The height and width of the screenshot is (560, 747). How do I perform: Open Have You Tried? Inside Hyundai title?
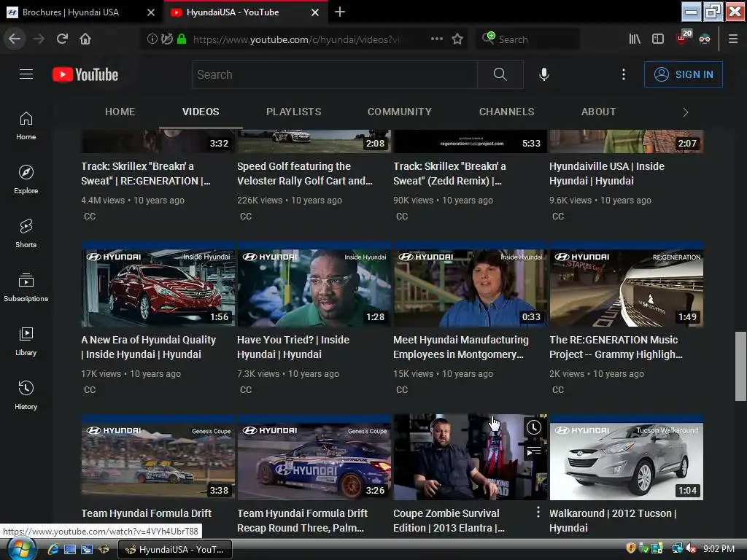click(293, 347)
